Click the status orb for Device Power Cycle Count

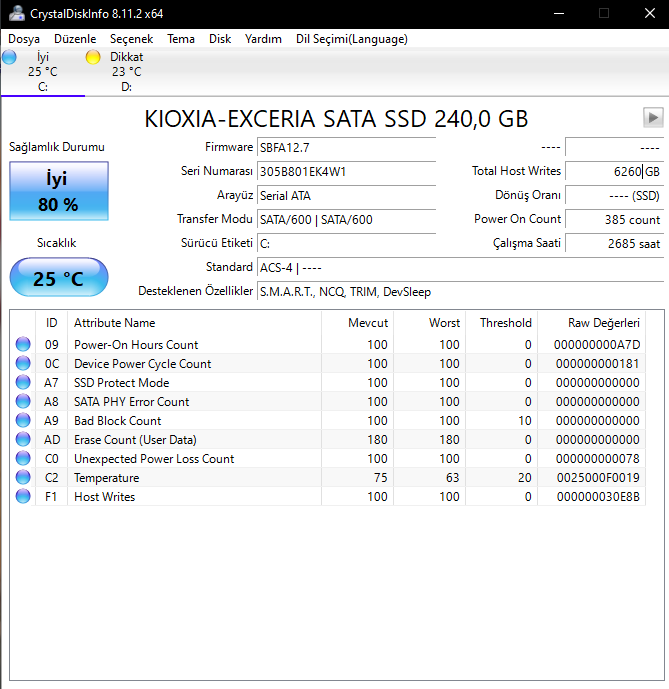pyautogui.click(x=23, y=363)
